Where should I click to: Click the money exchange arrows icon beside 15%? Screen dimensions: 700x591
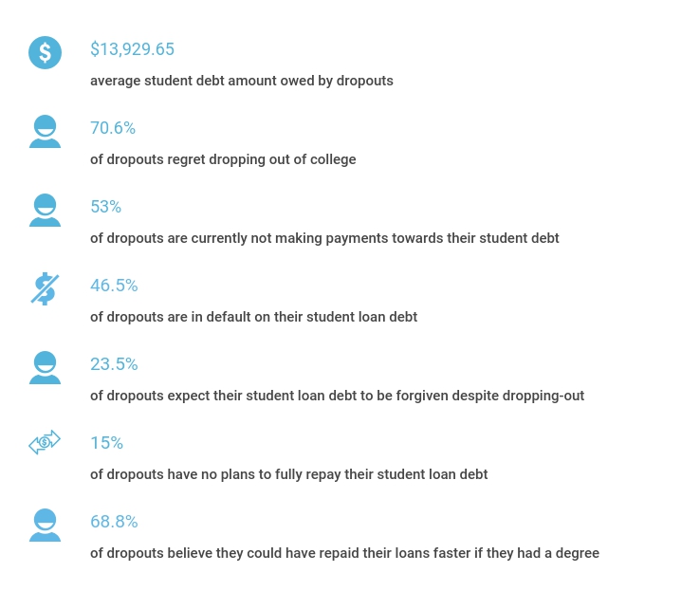45,442
